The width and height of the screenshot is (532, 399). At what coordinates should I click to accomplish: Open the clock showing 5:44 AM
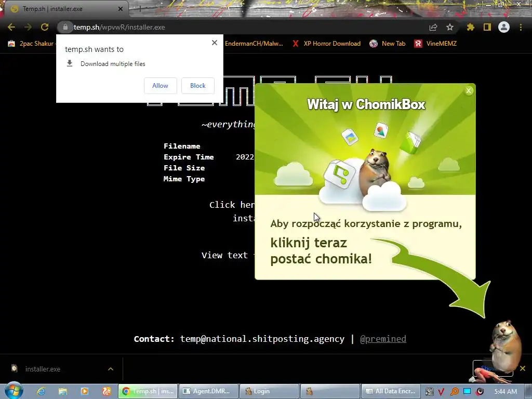point(506,392)
